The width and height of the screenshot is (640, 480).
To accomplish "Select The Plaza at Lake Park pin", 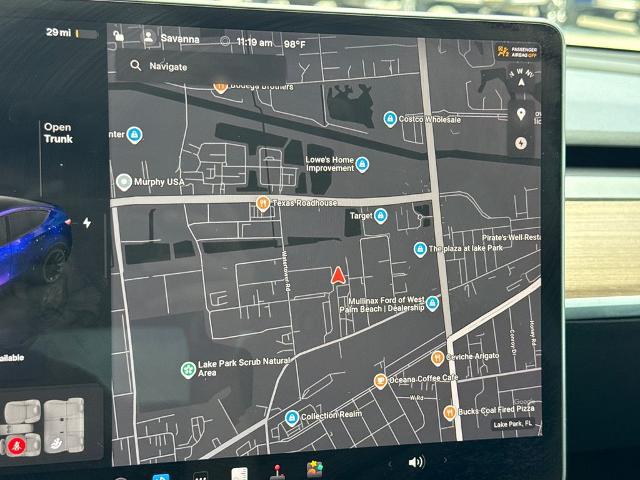I will [x=420, y=249].
